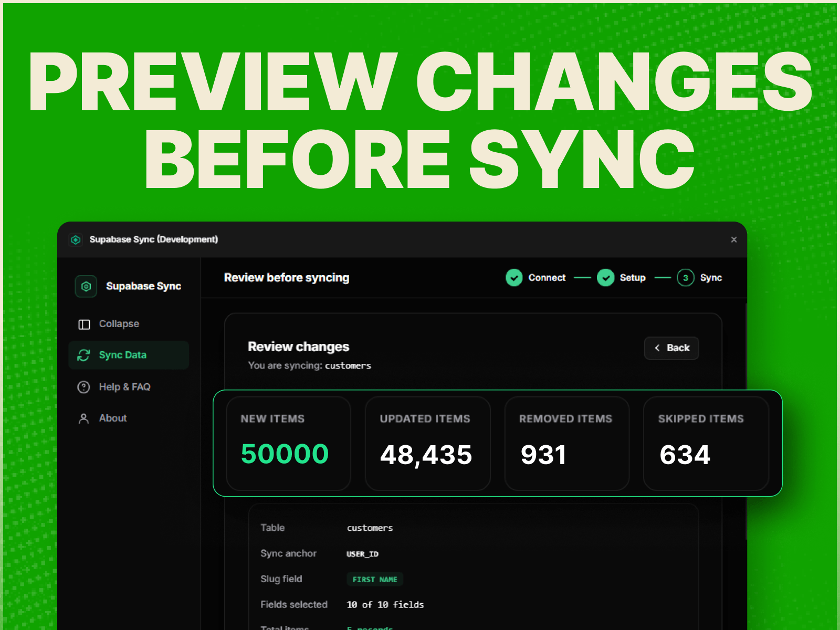The height and width of the screenshot is (630, 840).
Task: Click the USER_ID sync anchor value
Action: [x=362, y=554]
